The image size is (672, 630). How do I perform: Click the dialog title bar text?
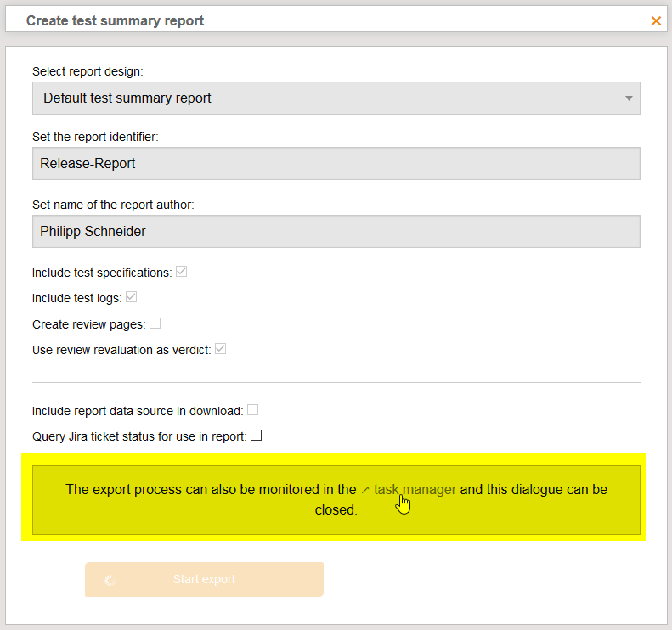click(115, 20)
